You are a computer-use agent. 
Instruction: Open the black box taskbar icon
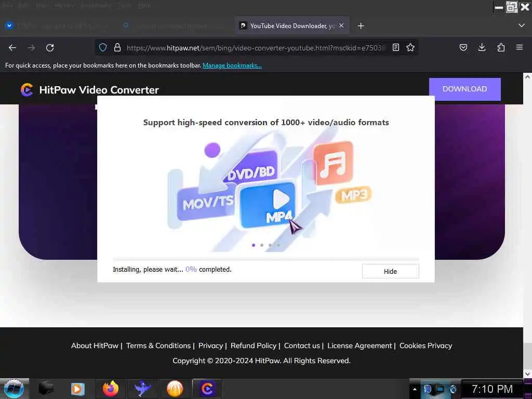[x=46, y=389]
